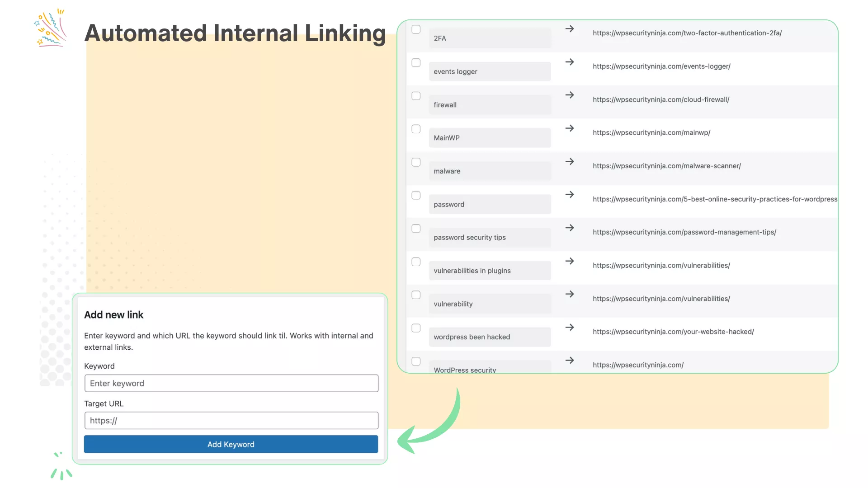The width and height of the screenshot is (868, 488).
Task: Click the arrow icon in the firewall row
Action: tap(570, 95)
